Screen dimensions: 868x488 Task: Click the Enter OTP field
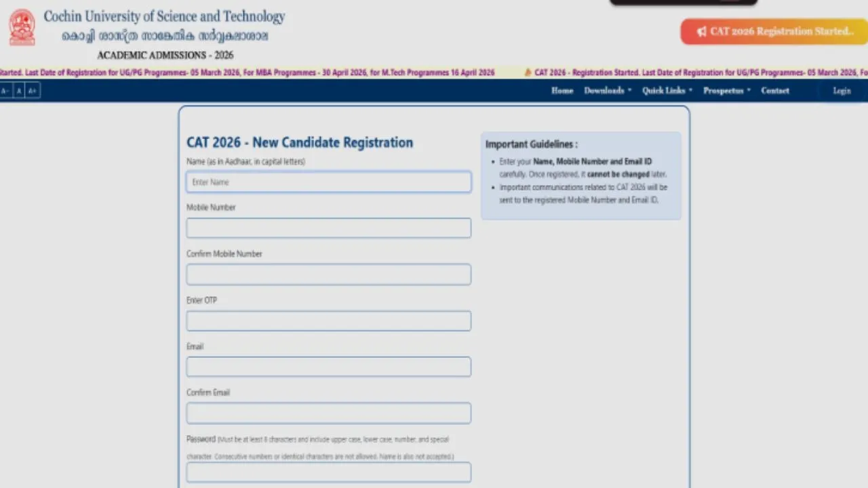(x=328, y=320)
